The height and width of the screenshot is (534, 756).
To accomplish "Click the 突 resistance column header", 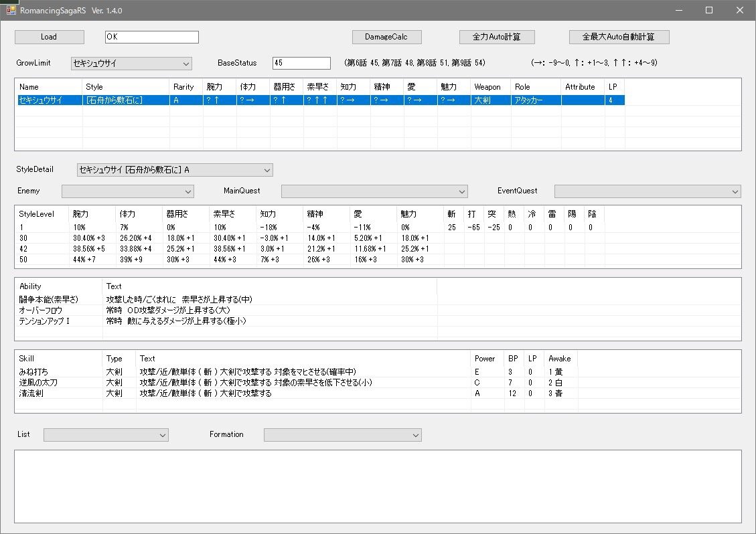I will [x=494, y=213].
